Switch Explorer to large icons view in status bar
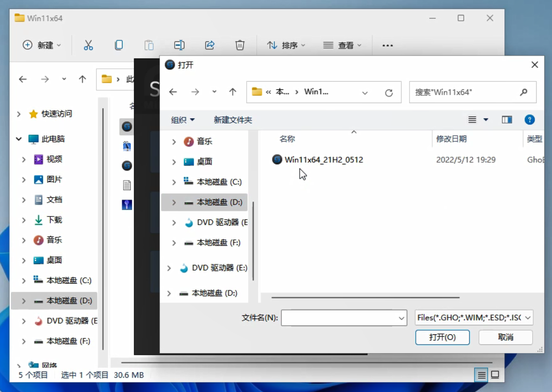The width and height of the screenshot is (552, 392). point(495,375)
